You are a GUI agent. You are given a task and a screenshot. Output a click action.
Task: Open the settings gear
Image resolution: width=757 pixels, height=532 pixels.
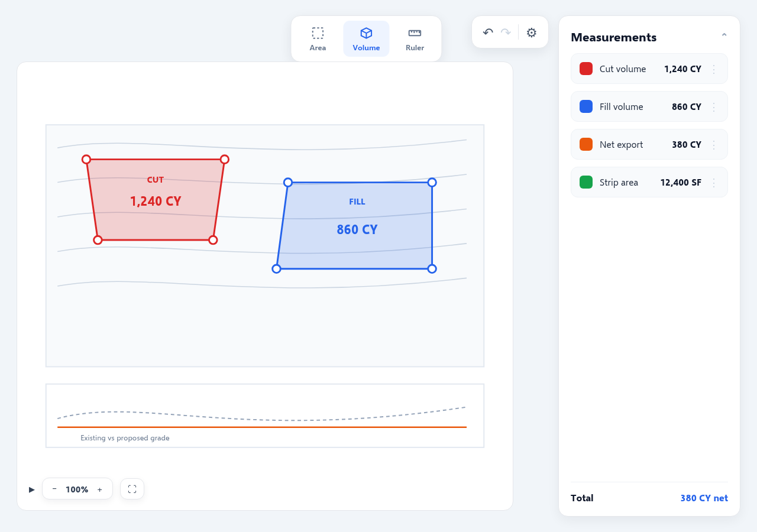coord(532,33)
